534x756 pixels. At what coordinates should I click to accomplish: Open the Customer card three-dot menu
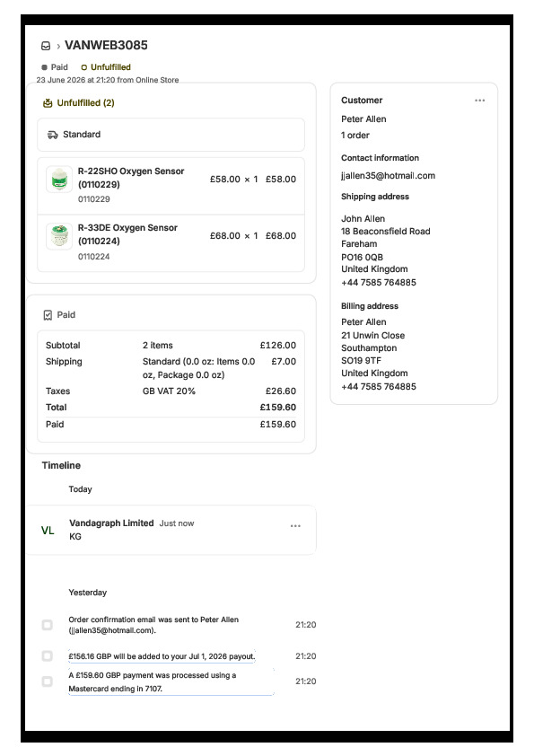479,101
